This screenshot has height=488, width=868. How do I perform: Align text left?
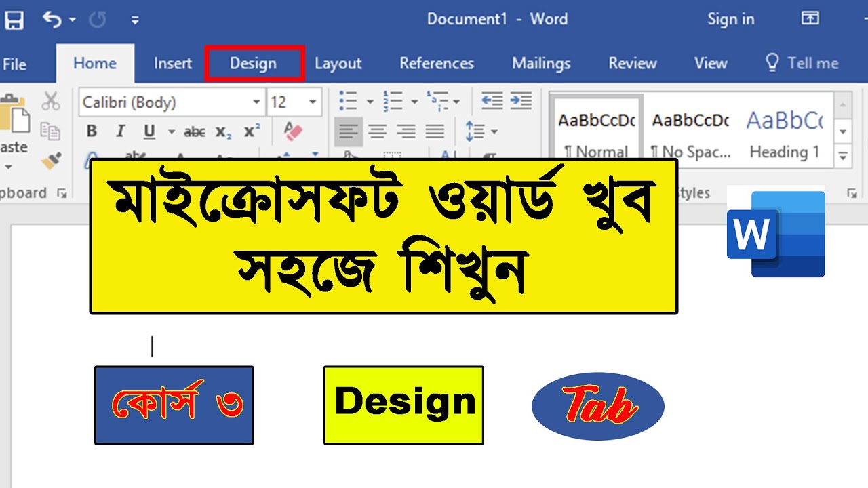click(x=349, y=131)
